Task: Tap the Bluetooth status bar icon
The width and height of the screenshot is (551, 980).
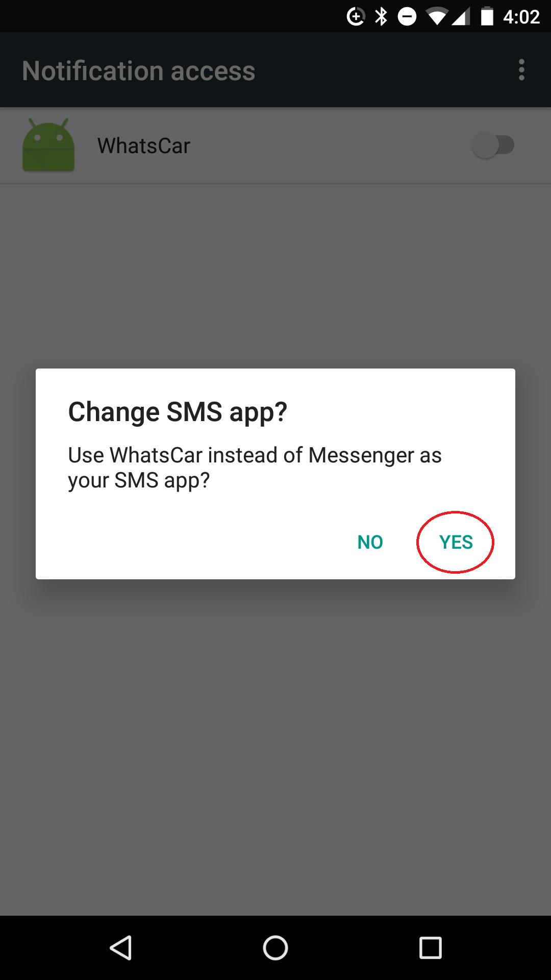Action: pyautogui.click(x=381, y=17)
